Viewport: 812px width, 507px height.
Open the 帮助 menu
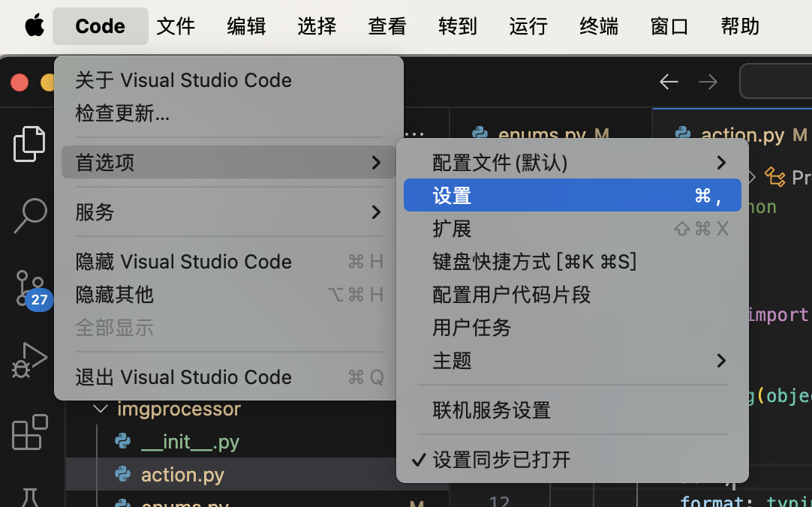[x=739, y=25]
